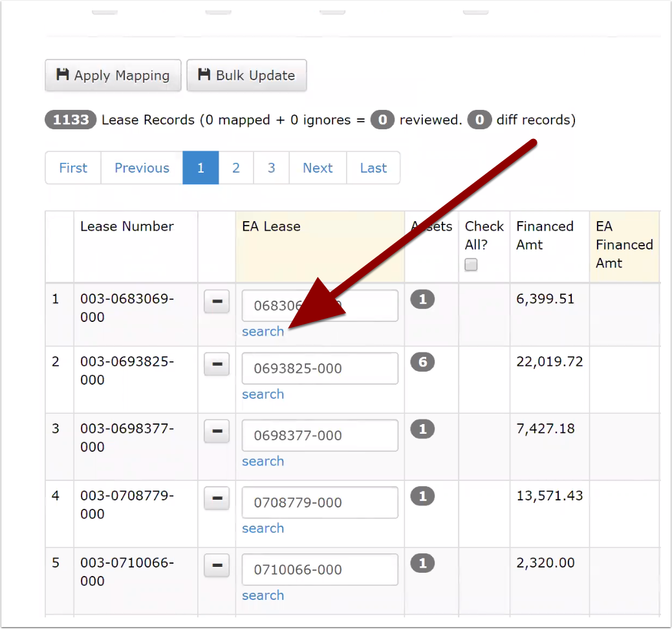
Task: Select page 3 in pagination
Action: coord(271,167)
